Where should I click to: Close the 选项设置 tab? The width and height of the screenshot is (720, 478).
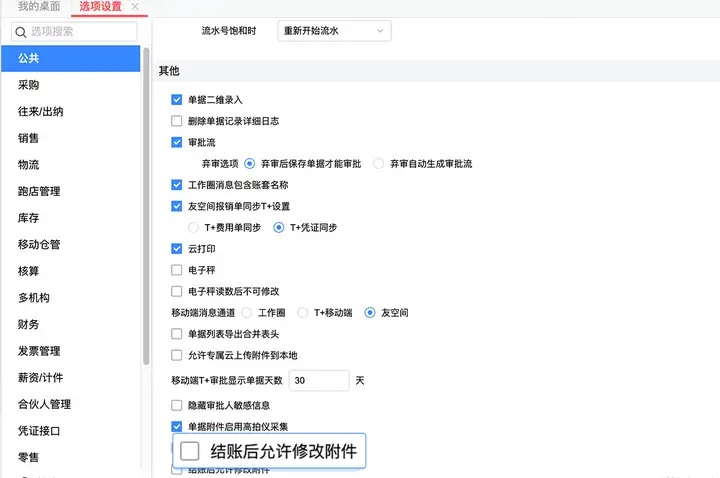(135, 6)
